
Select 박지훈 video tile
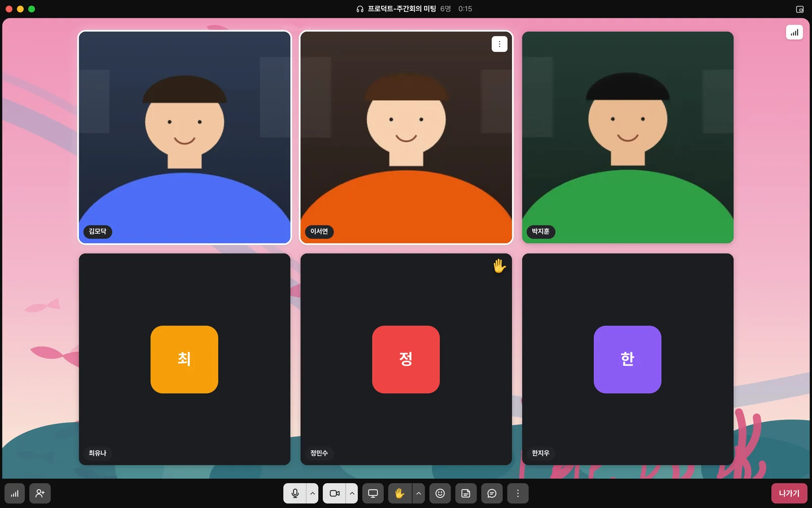click(628, 137)
